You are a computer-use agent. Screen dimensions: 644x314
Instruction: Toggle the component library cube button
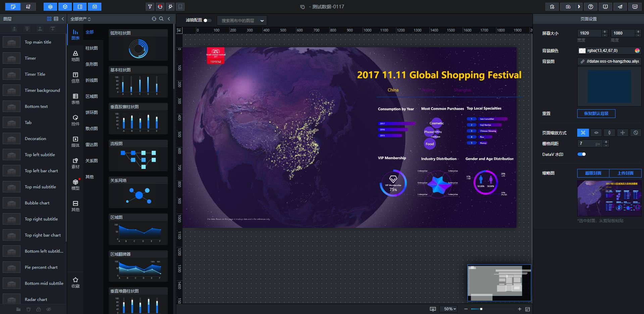[65, 7]
